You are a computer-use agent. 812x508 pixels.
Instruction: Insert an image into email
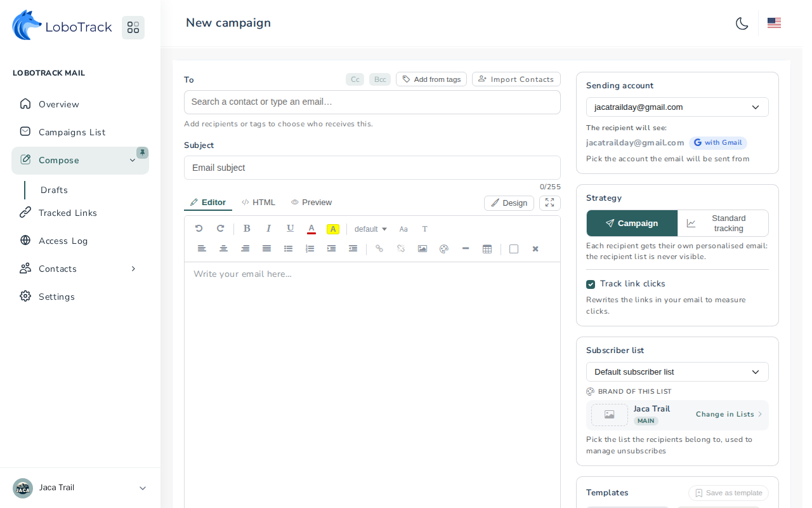pos(422,249)
